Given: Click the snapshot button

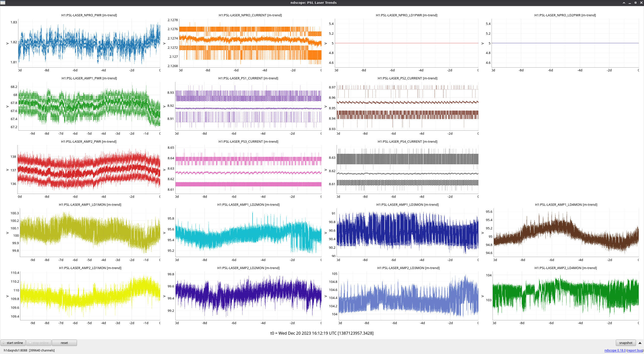Looking at the screenshot, I should click(x=625, y=343).
